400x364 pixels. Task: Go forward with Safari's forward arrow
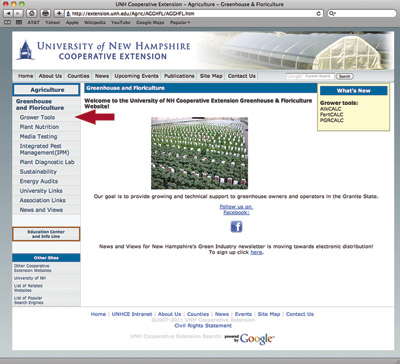point(18,13)
